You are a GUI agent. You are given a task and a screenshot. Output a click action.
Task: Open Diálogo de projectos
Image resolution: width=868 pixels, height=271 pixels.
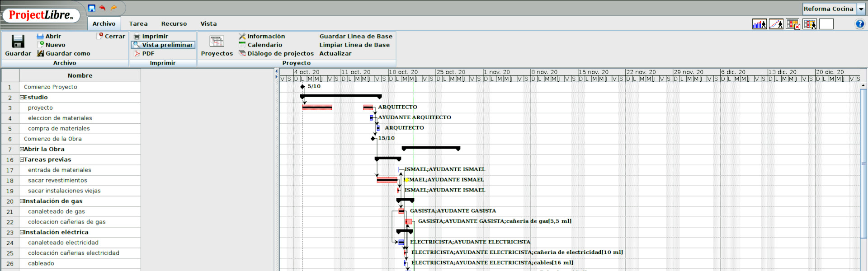point(276,53)
